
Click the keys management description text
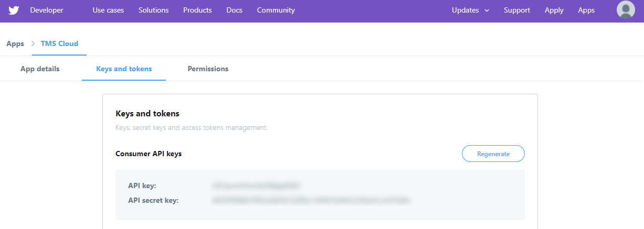tap(192, 128)
